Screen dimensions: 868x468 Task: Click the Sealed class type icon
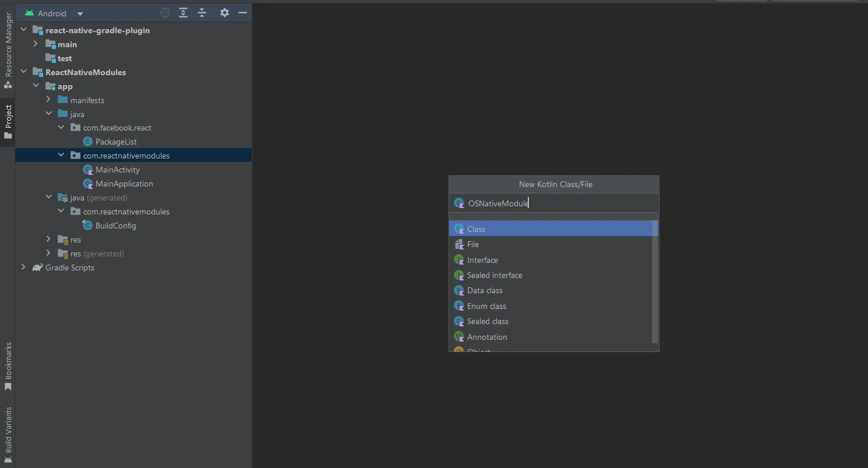tap(459, 321)
